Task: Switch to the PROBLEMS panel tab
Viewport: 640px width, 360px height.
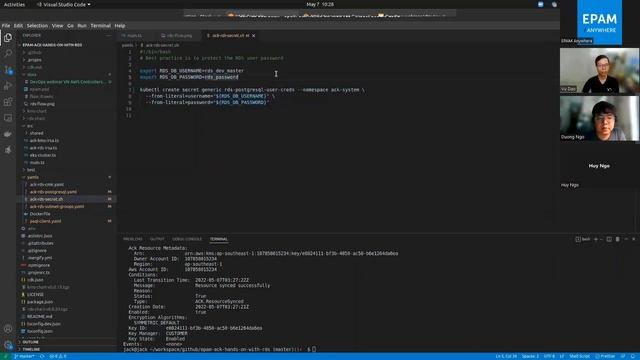Action: tap(133, 239)
